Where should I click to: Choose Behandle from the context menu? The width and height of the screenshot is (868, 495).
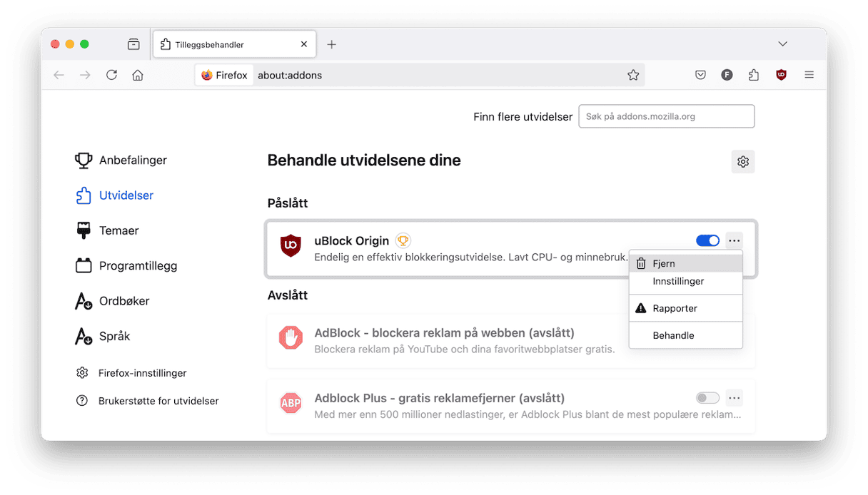(x=686, y=335)
